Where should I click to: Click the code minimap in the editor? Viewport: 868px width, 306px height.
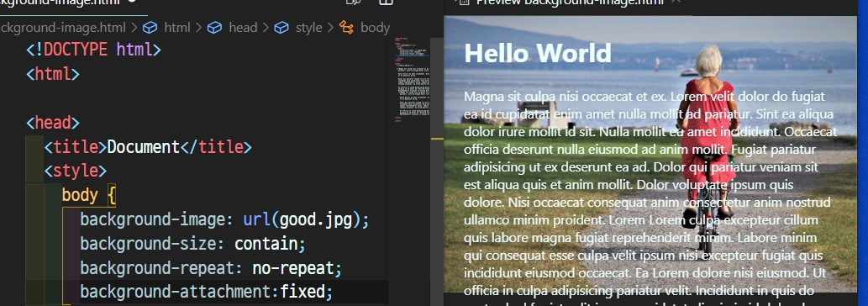(412, 80)
